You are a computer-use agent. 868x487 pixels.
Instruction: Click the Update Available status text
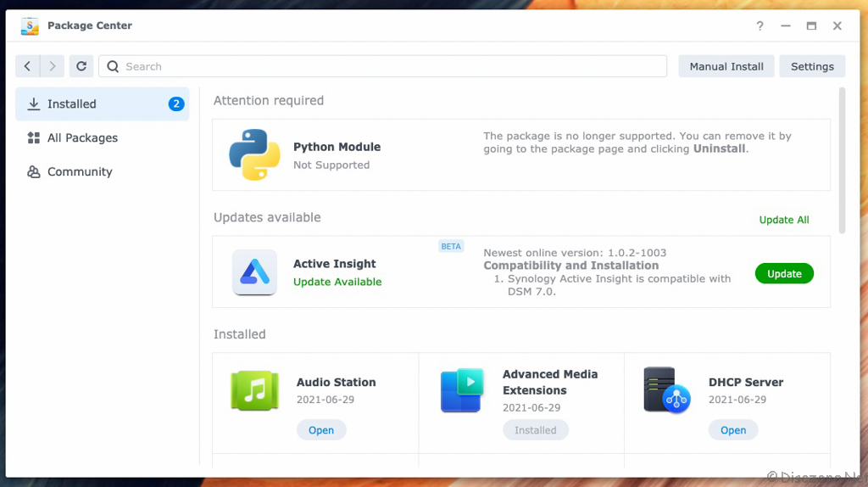[337, 282]
